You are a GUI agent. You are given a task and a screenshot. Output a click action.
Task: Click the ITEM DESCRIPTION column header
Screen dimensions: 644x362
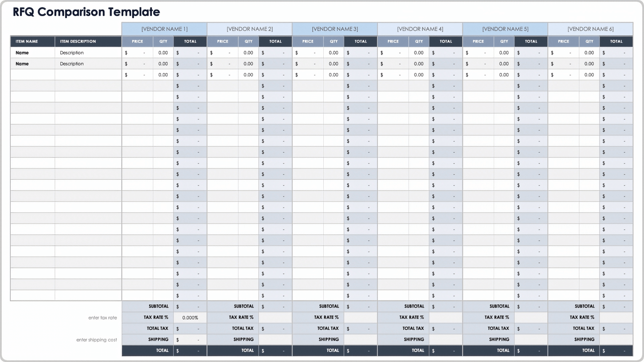click(x=88, y=41)
